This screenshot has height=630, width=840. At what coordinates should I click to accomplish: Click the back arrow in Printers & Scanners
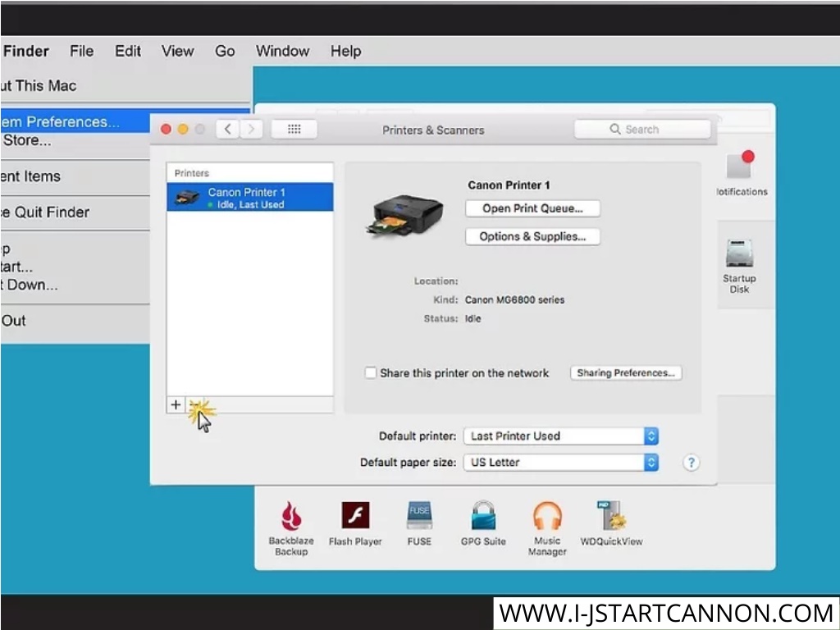[x=228, y=129]
